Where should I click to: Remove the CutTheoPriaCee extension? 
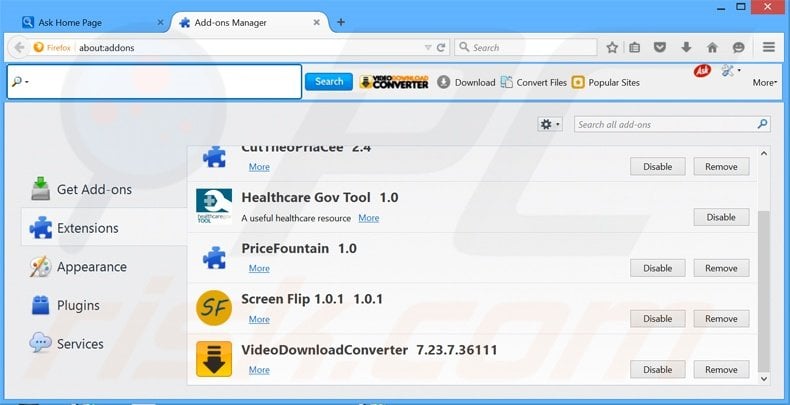pyautogui.click(x=721, y=167)
